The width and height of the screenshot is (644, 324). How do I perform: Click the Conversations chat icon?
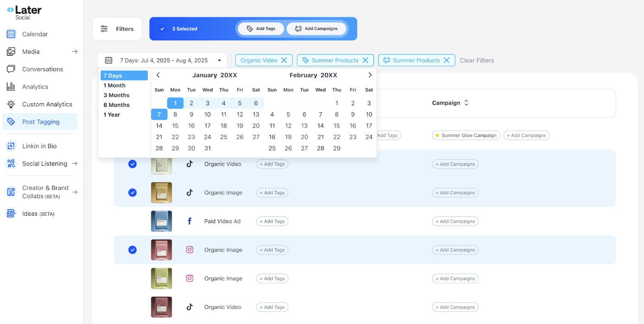(11, 69)
